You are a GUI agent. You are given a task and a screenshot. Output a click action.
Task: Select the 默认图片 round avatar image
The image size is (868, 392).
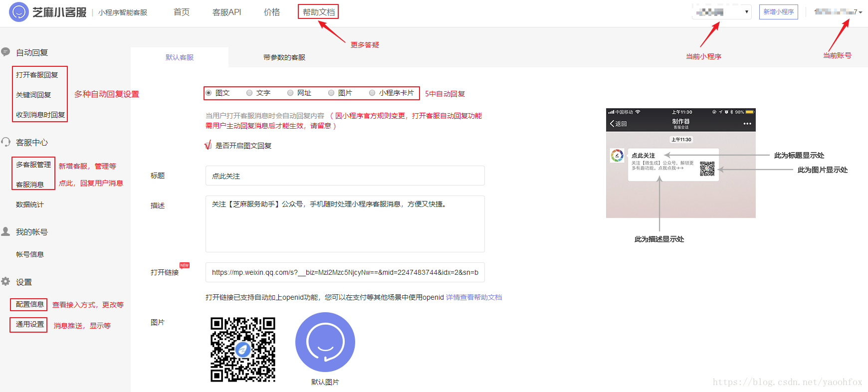pos(325,342)
